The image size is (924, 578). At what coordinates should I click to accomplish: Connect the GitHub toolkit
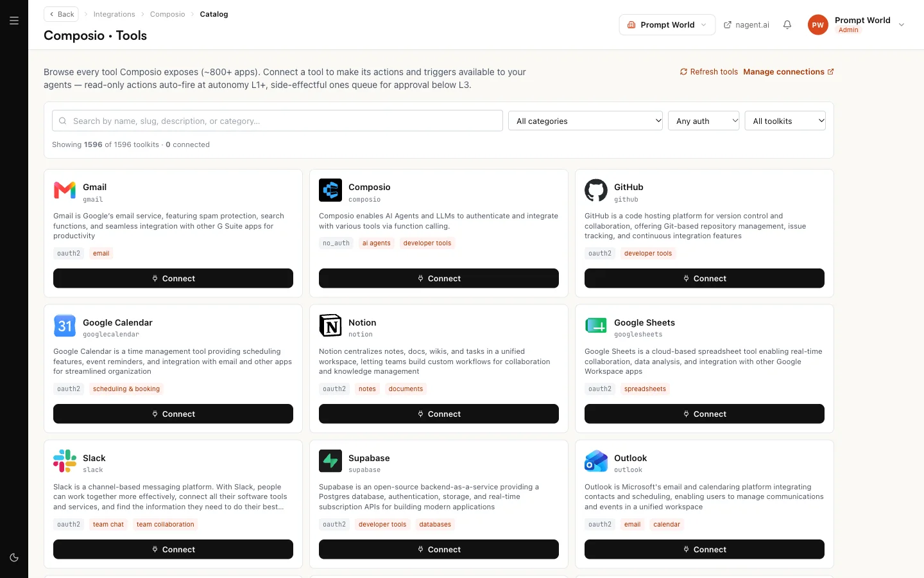click(x=705, y=279)
